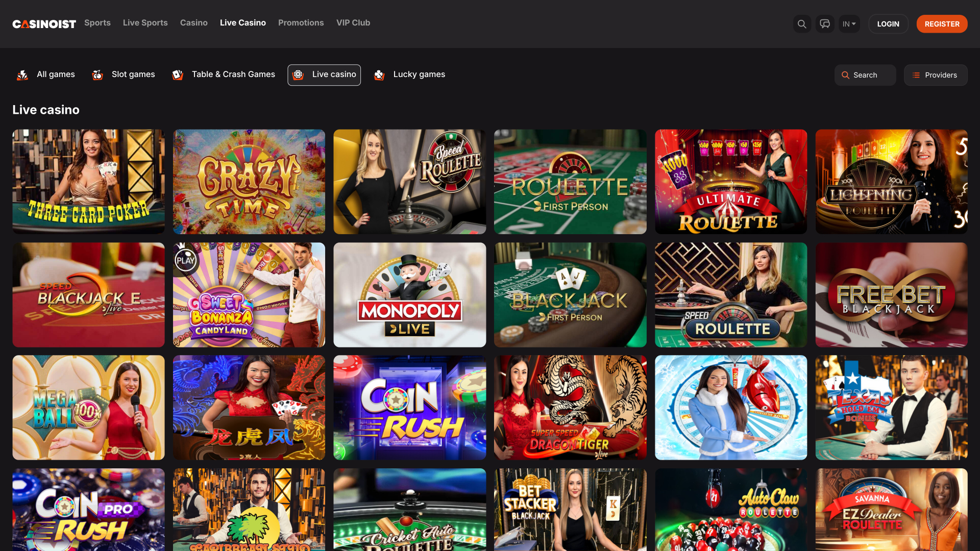Toggle the Live casino category filter
Screen dimensions: 980x551
pos(324,74)
